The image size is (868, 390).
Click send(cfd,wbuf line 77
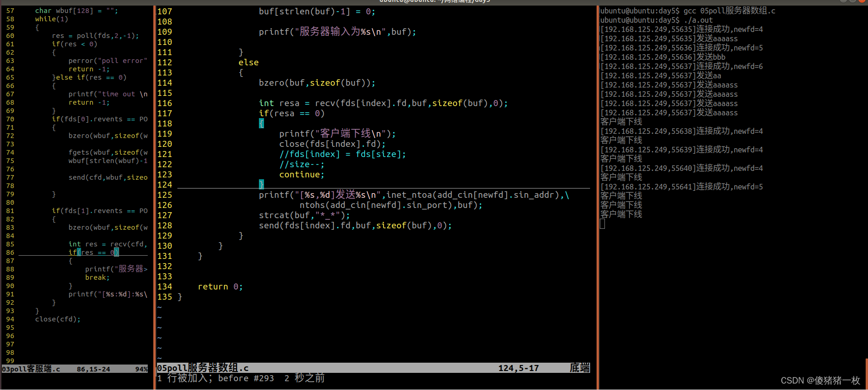point(108,177)
